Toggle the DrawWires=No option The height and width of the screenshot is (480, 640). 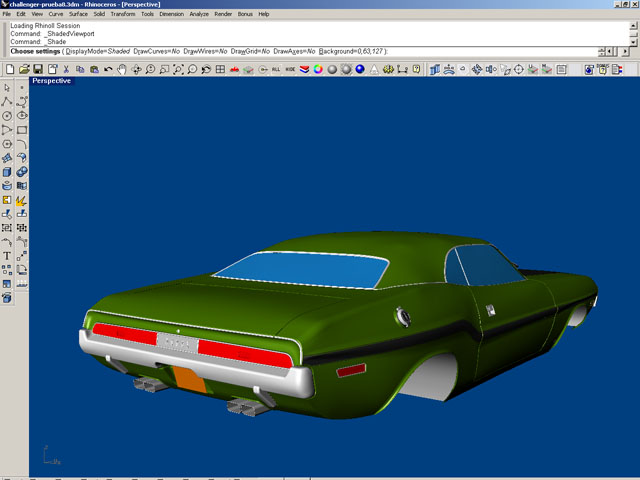(x=205, y=51)
